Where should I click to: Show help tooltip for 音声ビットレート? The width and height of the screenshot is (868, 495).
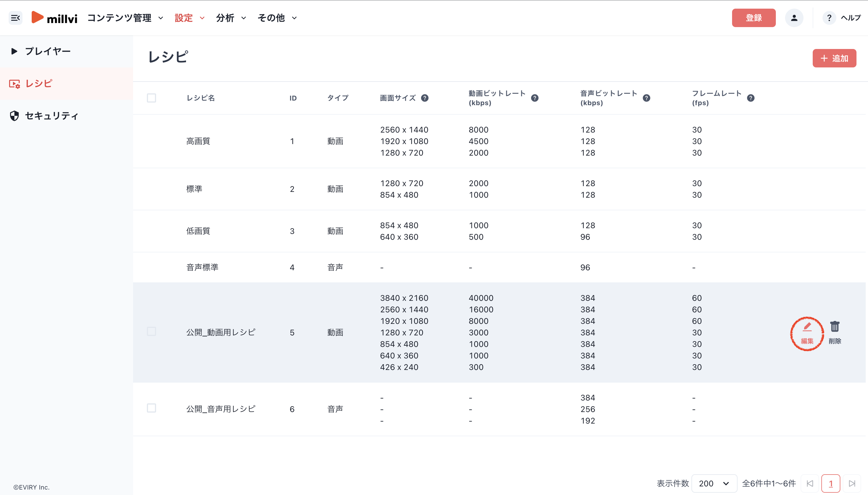pos(647,98)
